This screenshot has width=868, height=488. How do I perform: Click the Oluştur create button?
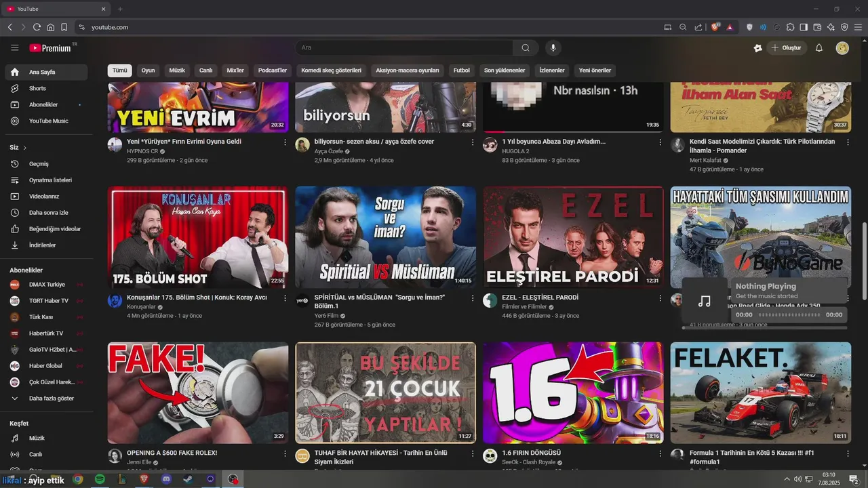(x=787, y=47)
